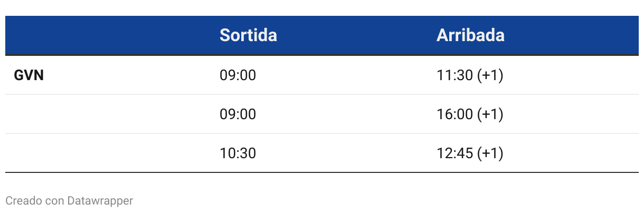Click the Sortida column header
Image resolution: width=644 pixels, height=213 pixels.
click(248, 35)
